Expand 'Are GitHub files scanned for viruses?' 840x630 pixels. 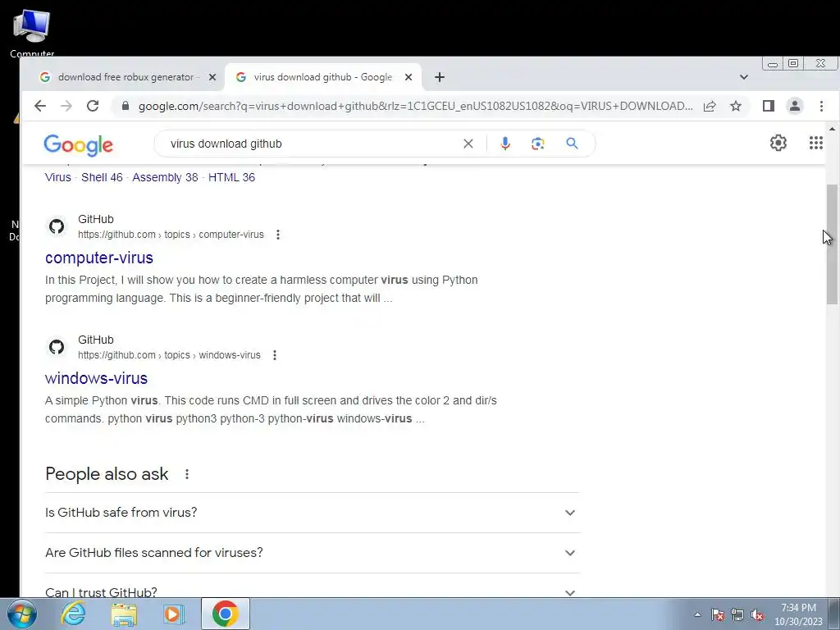(313, 553)
